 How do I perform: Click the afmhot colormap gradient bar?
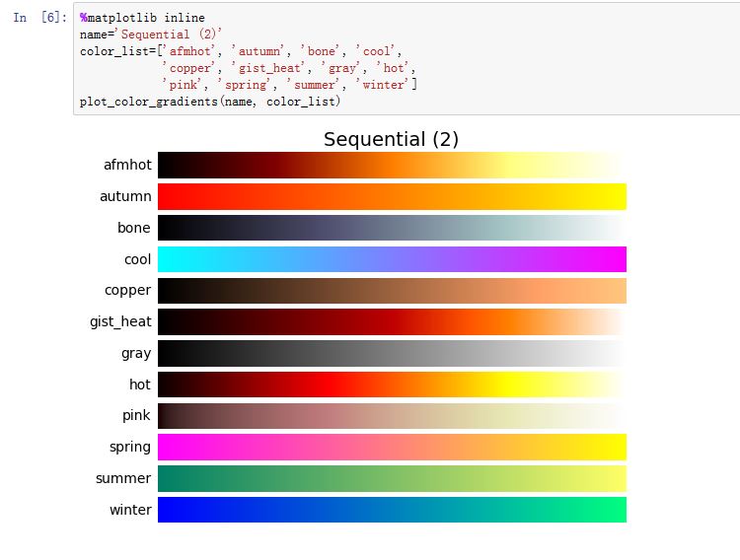(x=392, y=165)
